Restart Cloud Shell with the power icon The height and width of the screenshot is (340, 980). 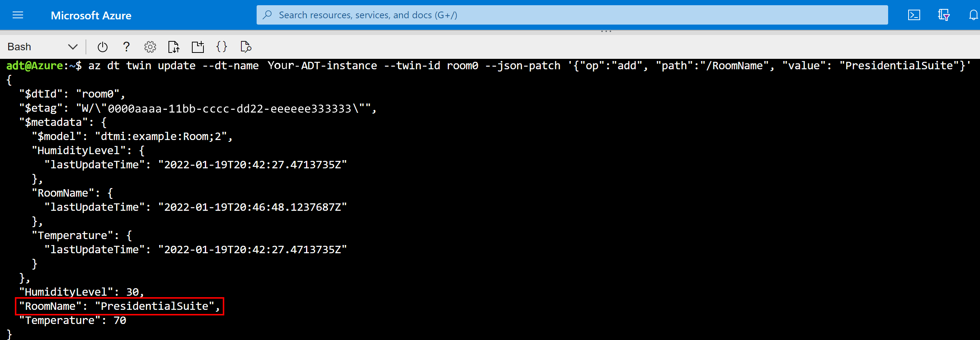(x=102, y=47)
